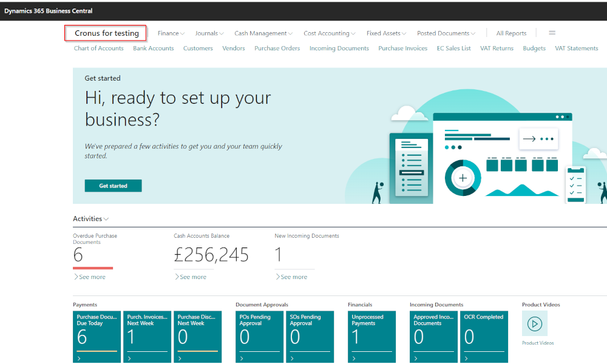This screenshot has width=607, height=364.
Task: Open VAT Returns
Action: tap(497, 49)
